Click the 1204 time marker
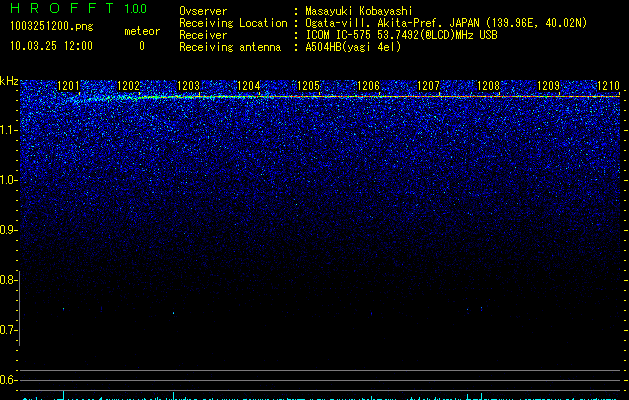 [x=249, y=86]
